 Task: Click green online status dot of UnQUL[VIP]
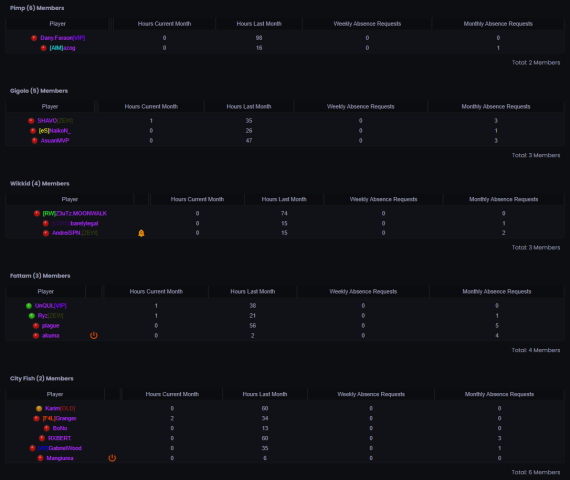click(29, 306)
